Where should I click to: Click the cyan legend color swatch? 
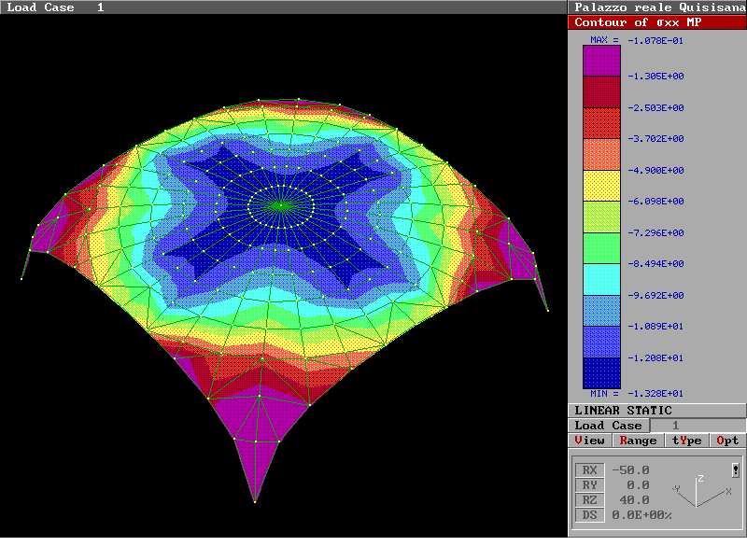[x=601, y=280]
